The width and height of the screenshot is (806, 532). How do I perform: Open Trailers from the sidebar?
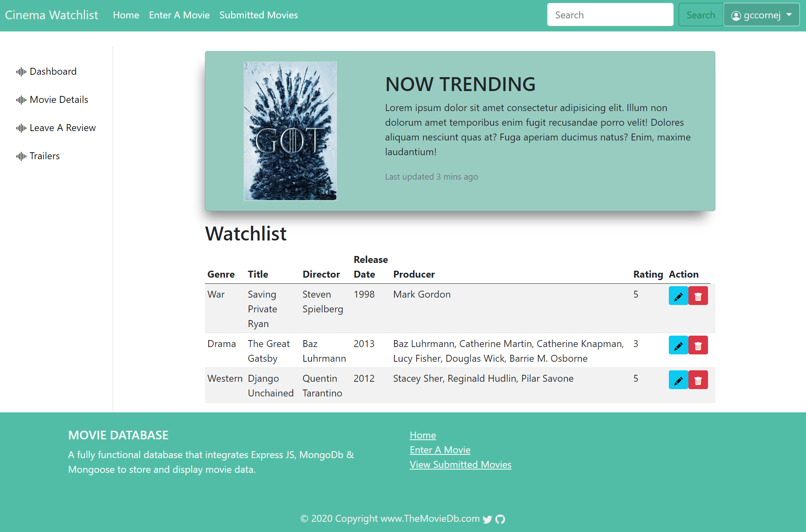(x=45, y=156)
